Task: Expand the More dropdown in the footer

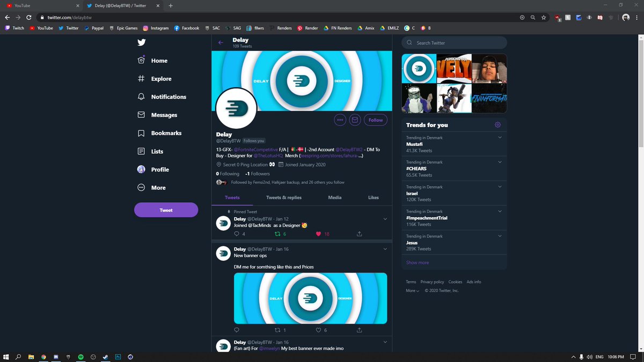Action: click(x=412, y=291)
